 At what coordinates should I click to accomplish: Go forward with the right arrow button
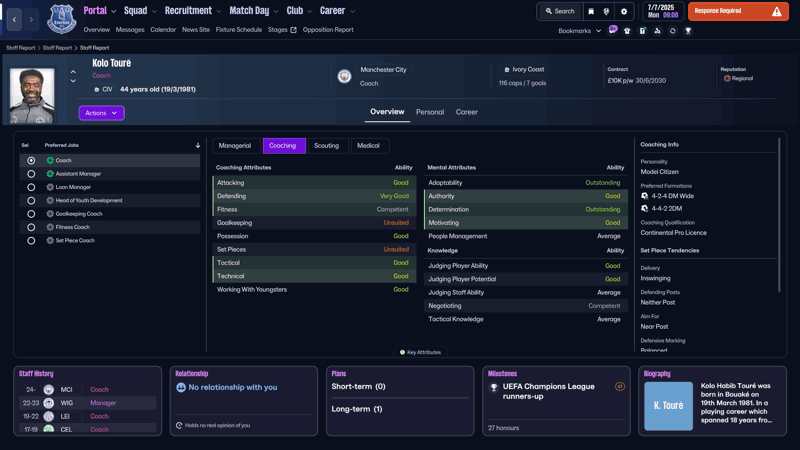[31, 19]
